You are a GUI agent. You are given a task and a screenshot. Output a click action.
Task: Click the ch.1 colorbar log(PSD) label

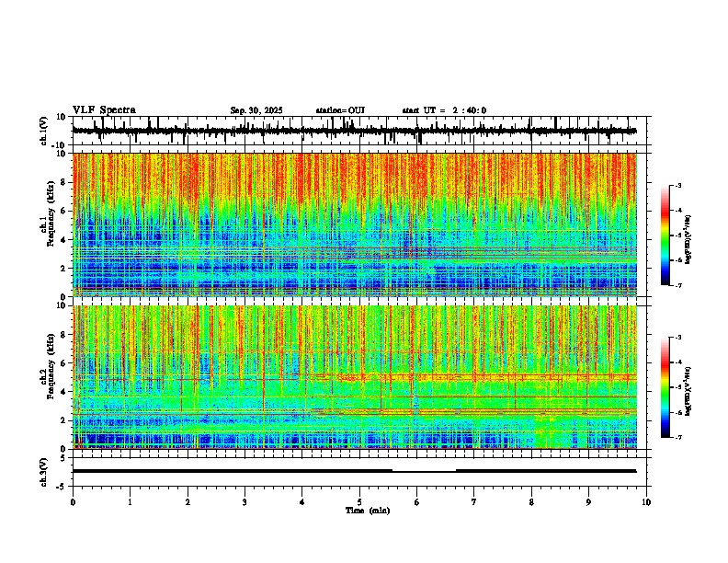click(688, 240)
